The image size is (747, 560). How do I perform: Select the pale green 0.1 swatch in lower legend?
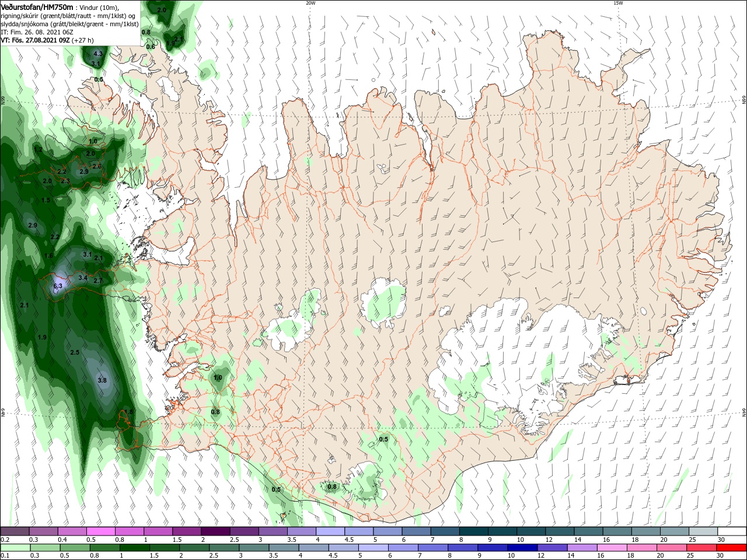click(16, 548)
